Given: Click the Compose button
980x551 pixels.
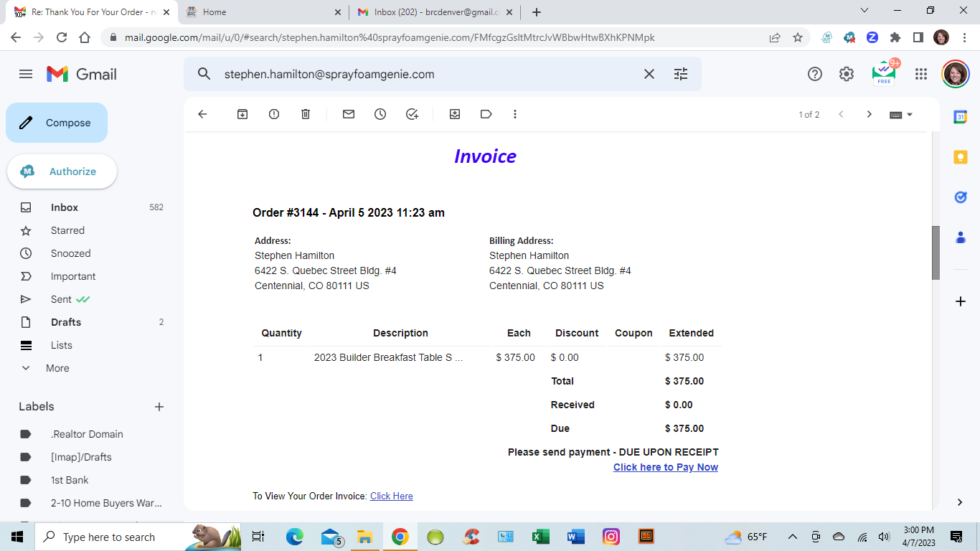Looking at the screenshot, I should pos(57,123).
